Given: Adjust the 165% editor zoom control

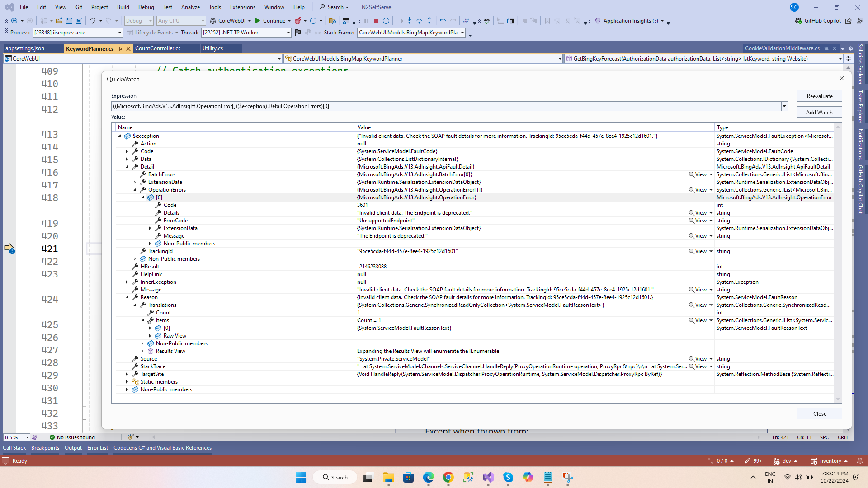Looking at the screenshot, I should (16, 437).
